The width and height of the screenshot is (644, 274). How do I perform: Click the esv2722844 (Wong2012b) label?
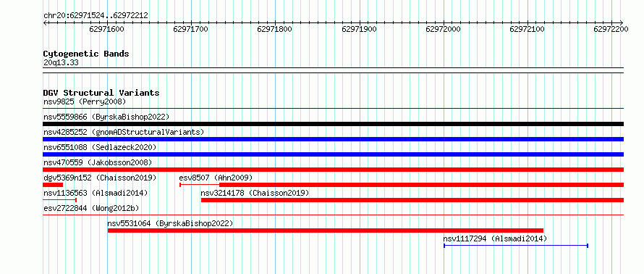tap(91, 208)
